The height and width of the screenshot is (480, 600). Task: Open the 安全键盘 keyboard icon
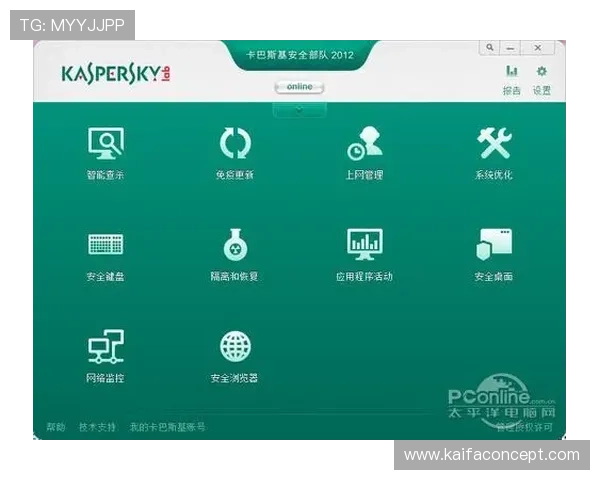tap(106, 244)
